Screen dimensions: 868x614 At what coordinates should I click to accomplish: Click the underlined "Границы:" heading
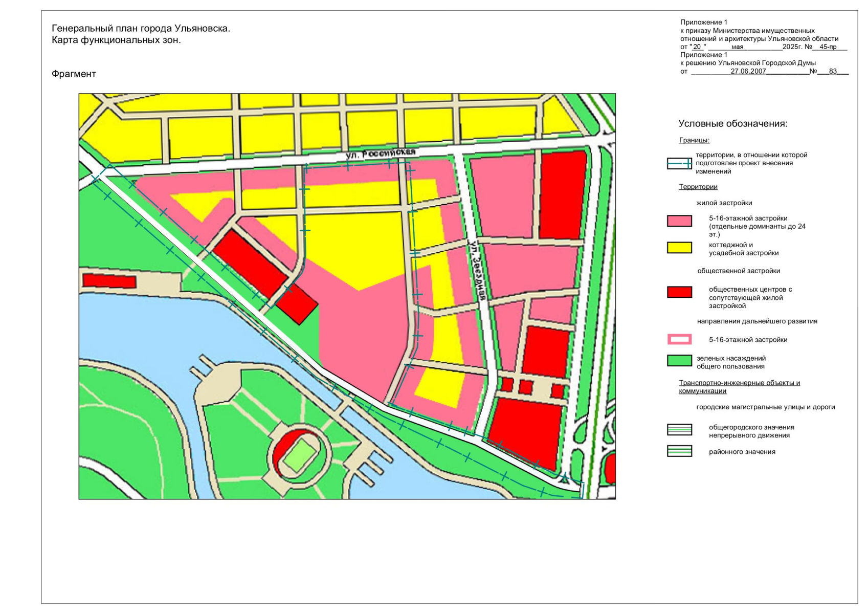[694, 140]
